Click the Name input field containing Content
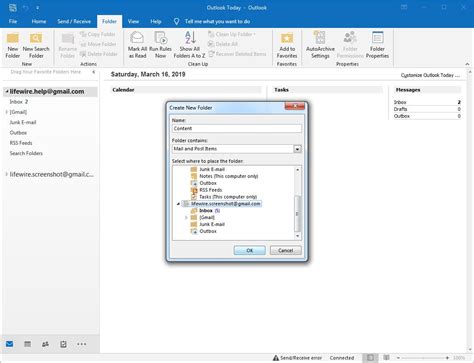This screenshot has height=363, width=474. (237, 128)
